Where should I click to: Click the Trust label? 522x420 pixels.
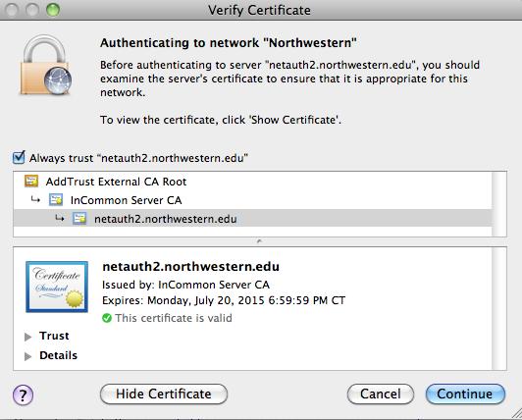click(x=54, y=336)
